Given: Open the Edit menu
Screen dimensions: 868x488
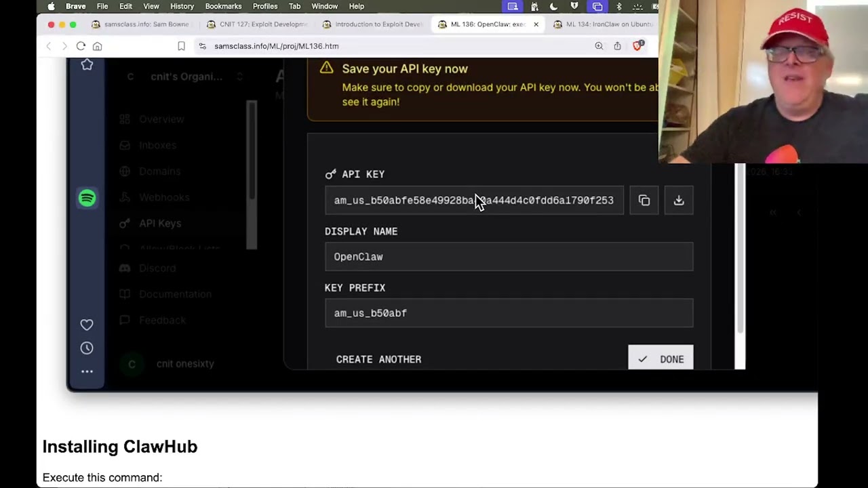Looking at the screenshot, I should 125,6.
